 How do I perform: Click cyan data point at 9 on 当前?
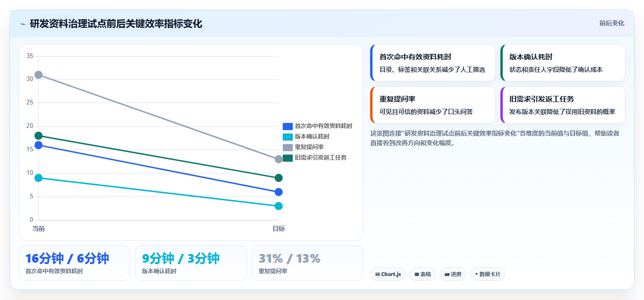(x=38, y=178)
